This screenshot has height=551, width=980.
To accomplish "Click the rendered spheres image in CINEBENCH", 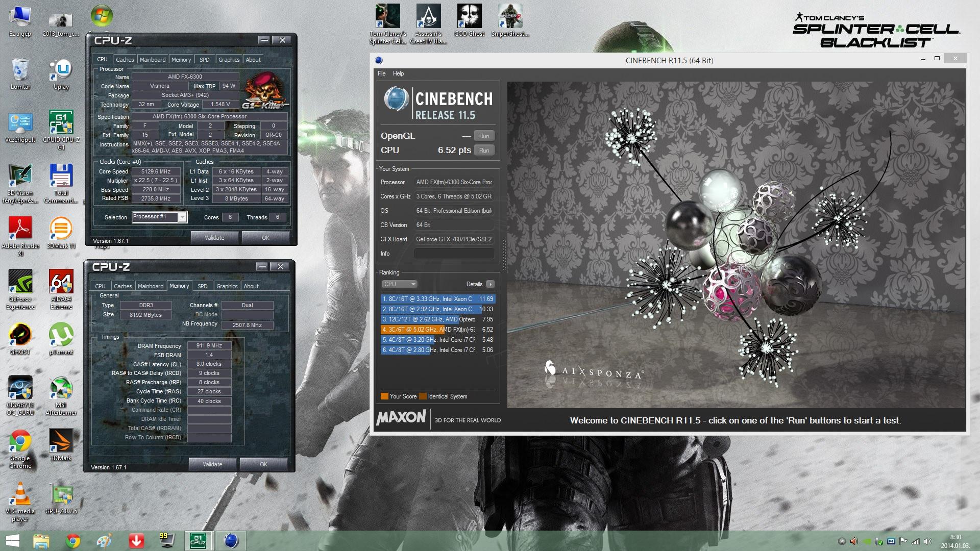I will click(x=736, y=245).
